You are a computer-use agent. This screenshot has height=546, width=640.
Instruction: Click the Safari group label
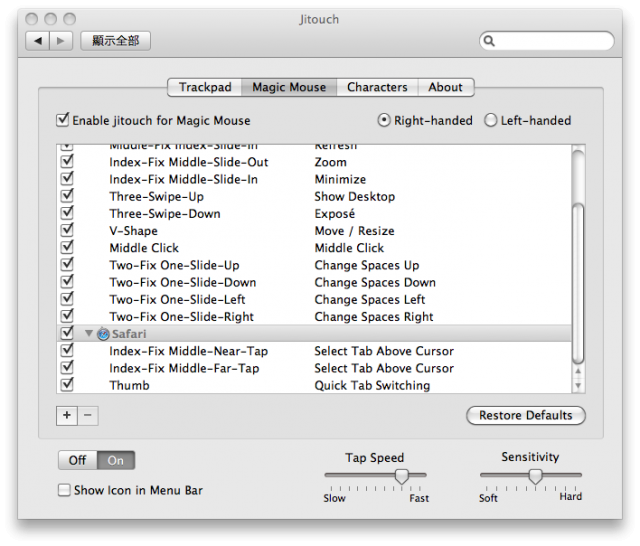coord(129,334)
